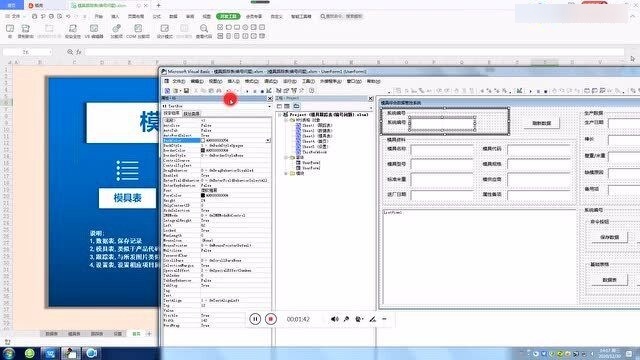Click the recorder app taskbar icon
Screen dimensions: 640x360
click(x=91, y=353)
